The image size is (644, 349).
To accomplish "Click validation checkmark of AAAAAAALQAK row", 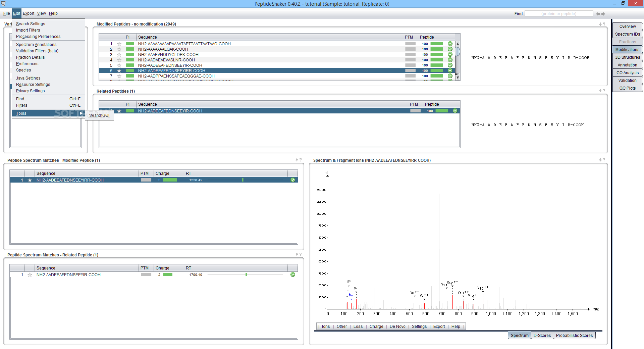I will 450,49.
